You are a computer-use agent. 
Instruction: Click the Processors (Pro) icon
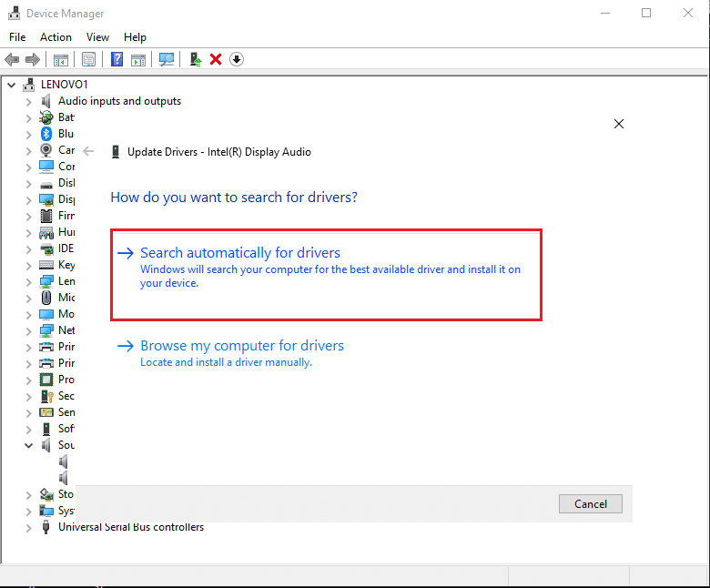click(46, 380)
